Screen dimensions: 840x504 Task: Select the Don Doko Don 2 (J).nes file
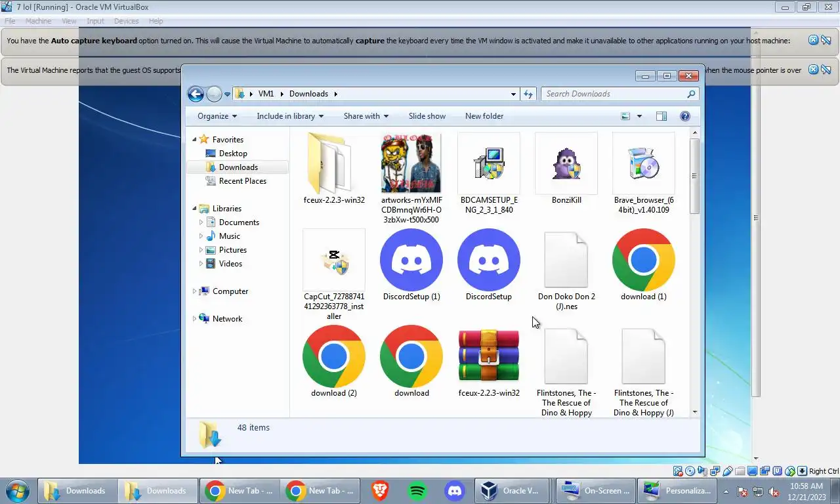[x=566, y=260]
